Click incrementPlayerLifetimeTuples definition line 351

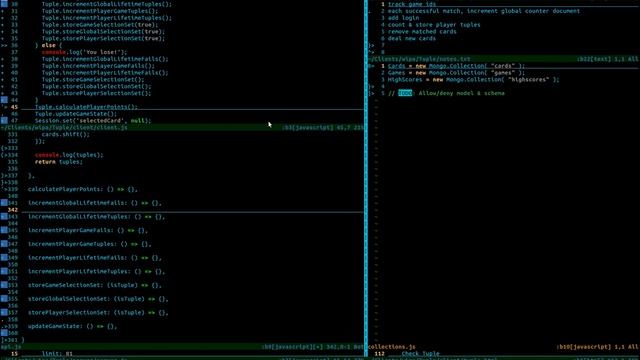96,271
